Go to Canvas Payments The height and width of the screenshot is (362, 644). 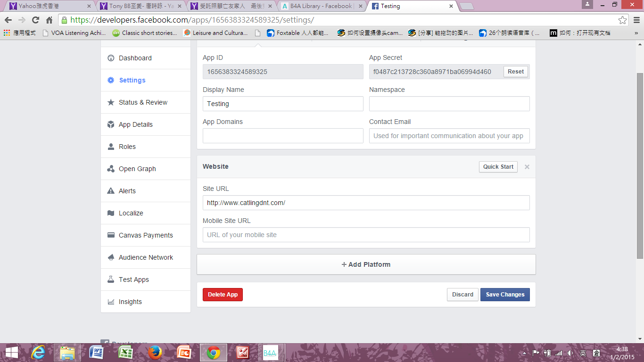coord(146,235)
